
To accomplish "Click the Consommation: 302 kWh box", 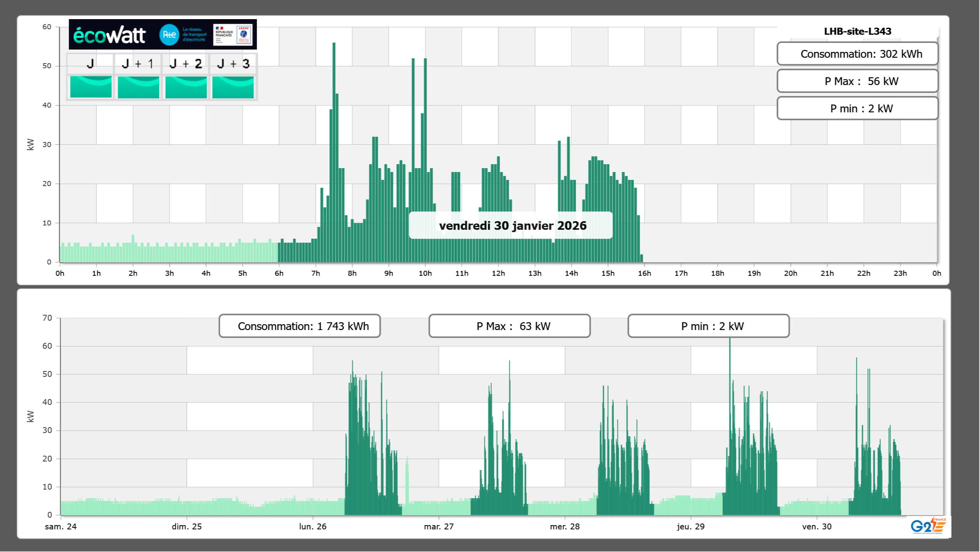I will pyautogui.click(x=857, y=54).
